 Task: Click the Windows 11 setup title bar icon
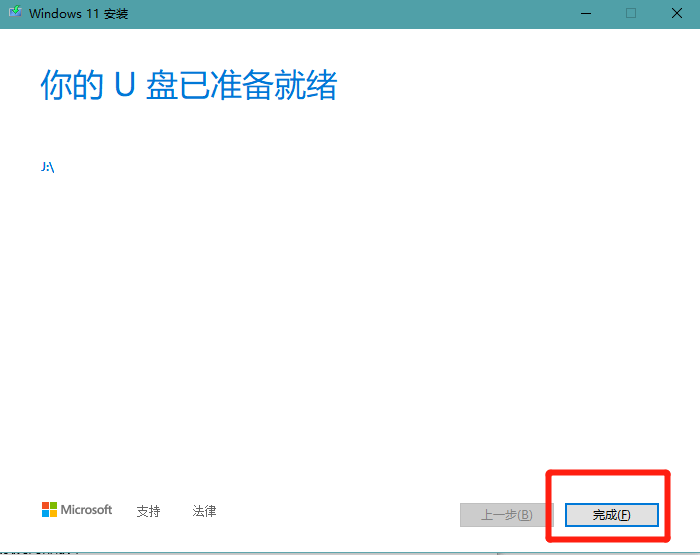(14, 14)
